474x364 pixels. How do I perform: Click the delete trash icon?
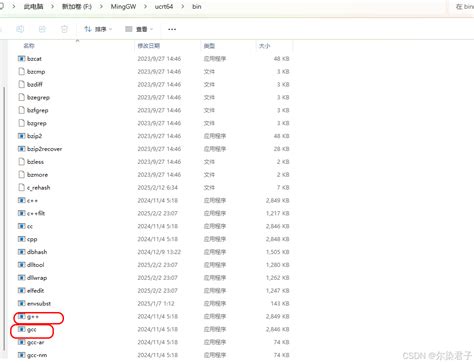point(64,29)
